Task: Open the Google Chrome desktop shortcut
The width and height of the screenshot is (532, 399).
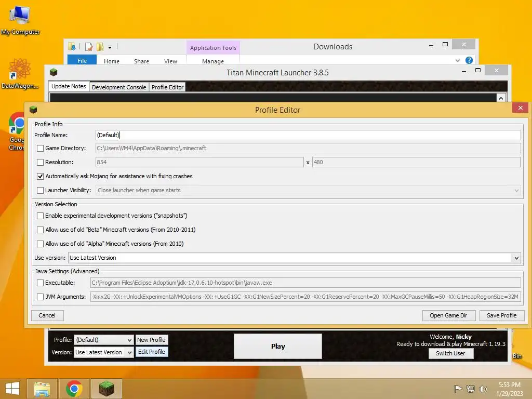Action: tap(17, 131)
